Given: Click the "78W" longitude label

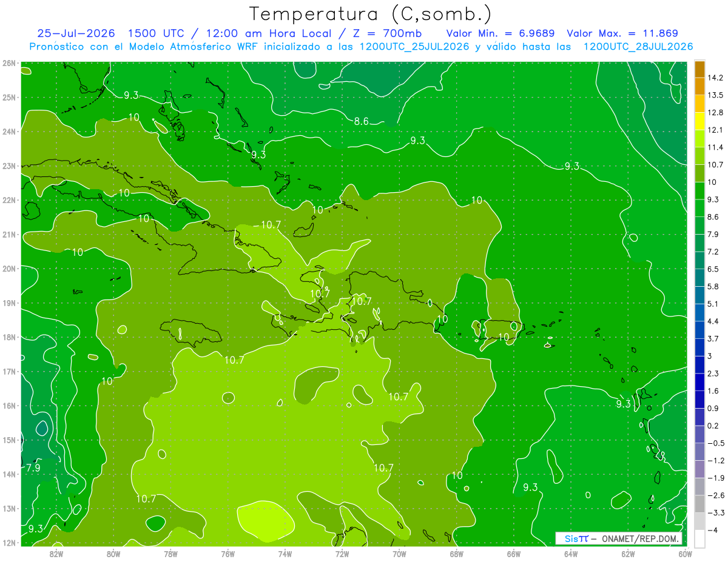Looking at the screenshot, I should click(x=170, y=553).
